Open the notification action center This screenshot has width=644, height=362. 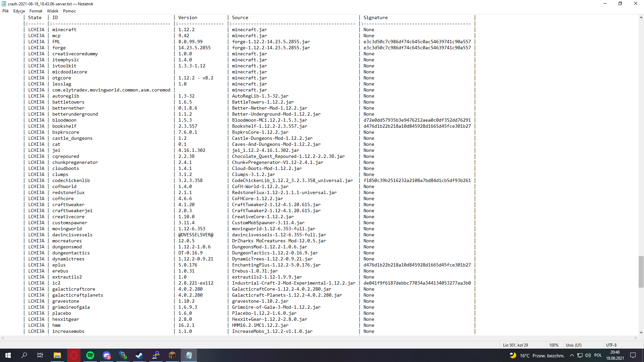point(633,355)
